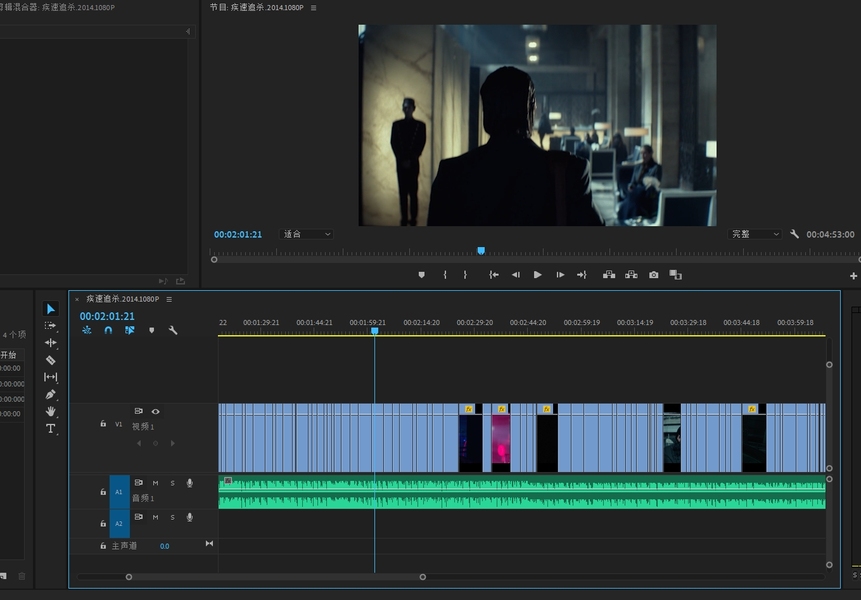The width and height of the screenshot is (861, 600).
Task: Add marker in Program monitor
Action: click(421, 274)
